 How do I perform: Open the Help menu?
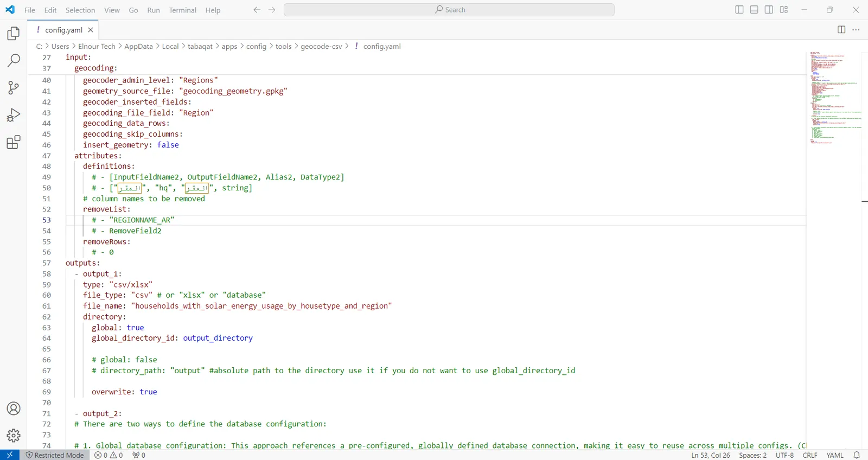click(213, 10)
